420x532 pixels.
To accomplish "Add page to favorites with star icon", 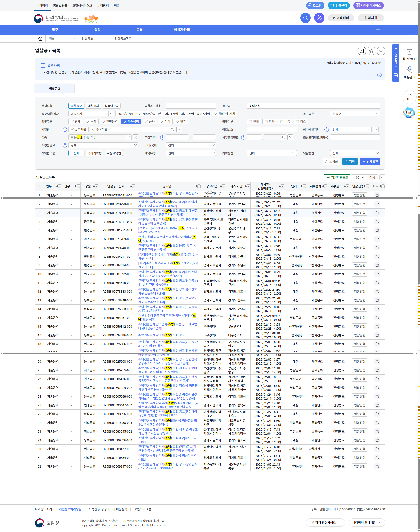I will tap(371, 51).
